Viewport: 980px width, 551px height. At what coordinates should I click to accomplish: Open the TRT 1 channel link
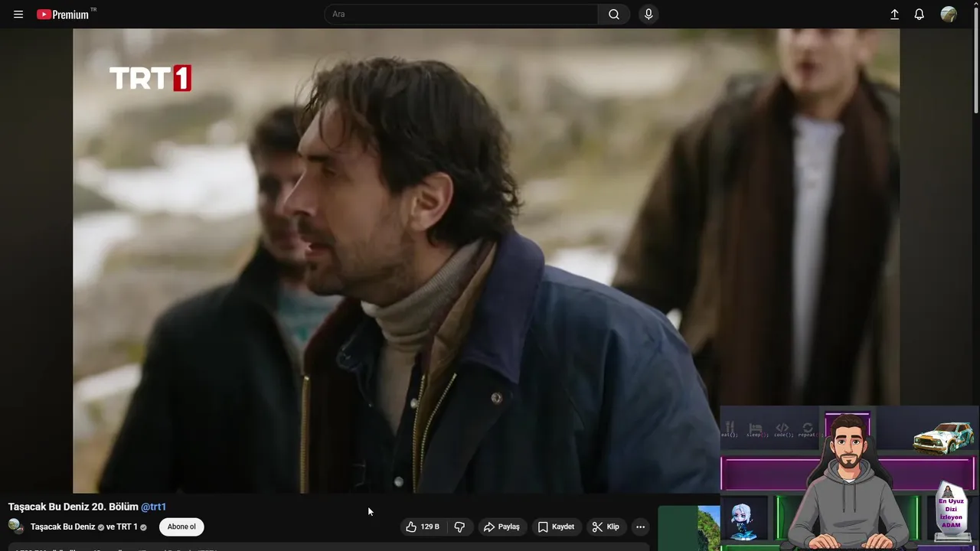(126, 527)
